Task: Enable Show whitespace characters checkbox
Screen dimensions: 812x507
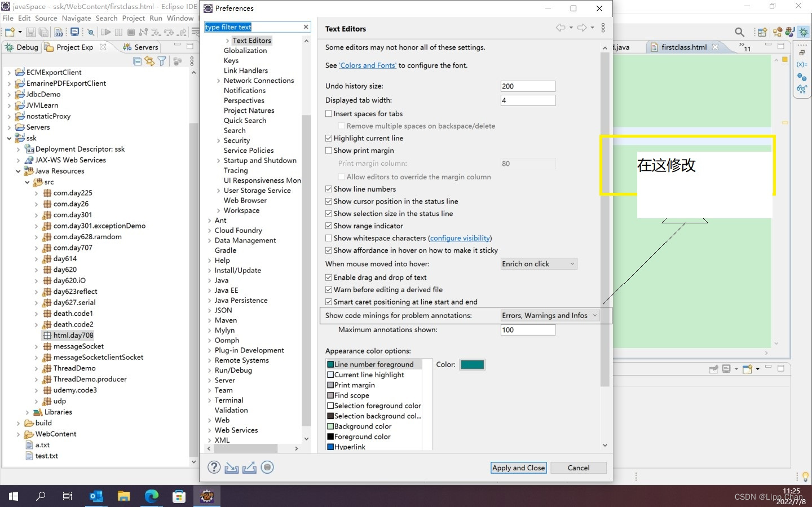Action: click(329, 238)
